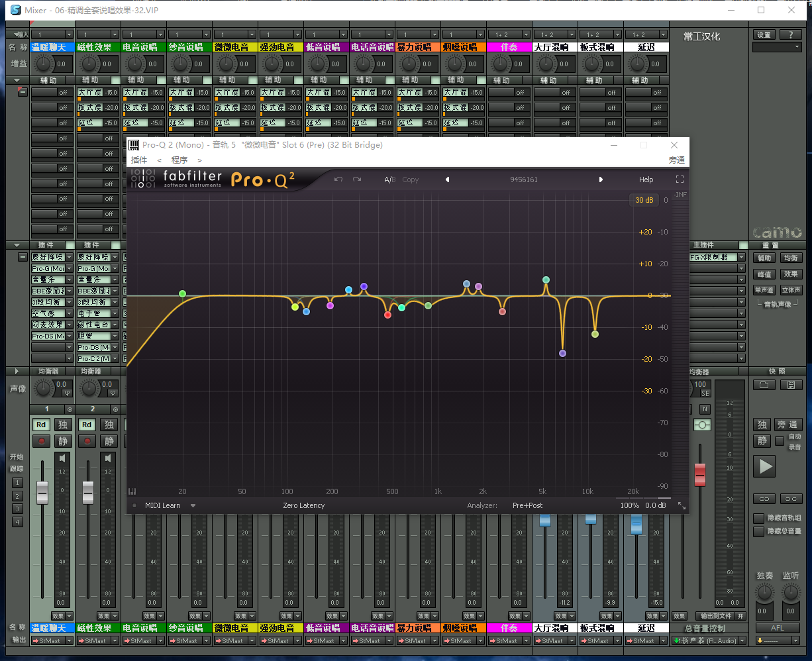
Task: Enable the 自动录音 checkbox
Action: [780, 440]
